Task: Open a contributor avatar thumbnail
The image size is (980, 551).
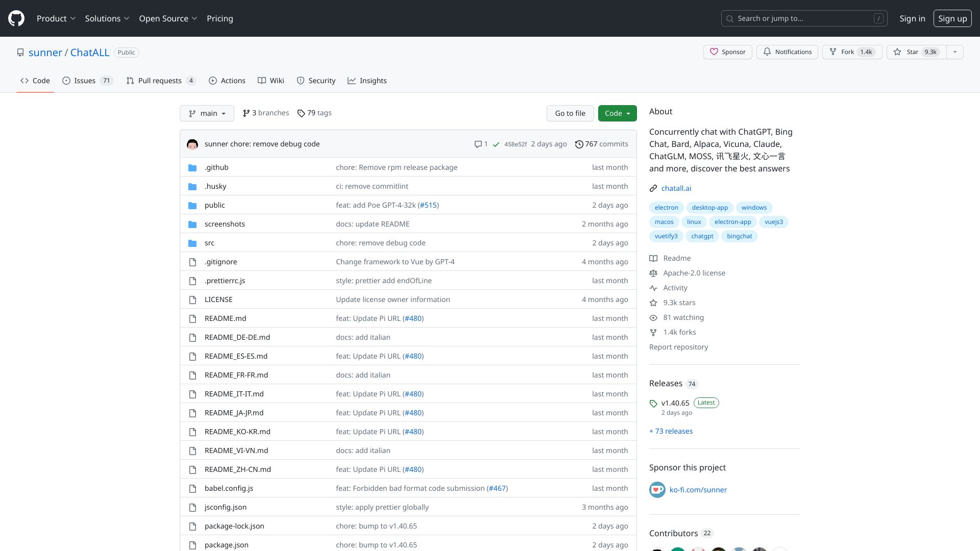Action: (x=657, y=549)
